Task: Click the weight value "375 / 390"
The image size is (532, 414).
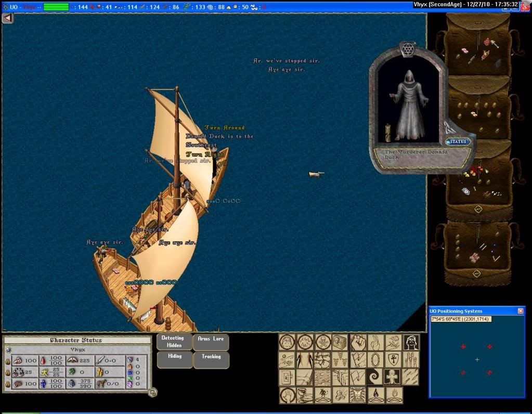Action: click(85, 384)
